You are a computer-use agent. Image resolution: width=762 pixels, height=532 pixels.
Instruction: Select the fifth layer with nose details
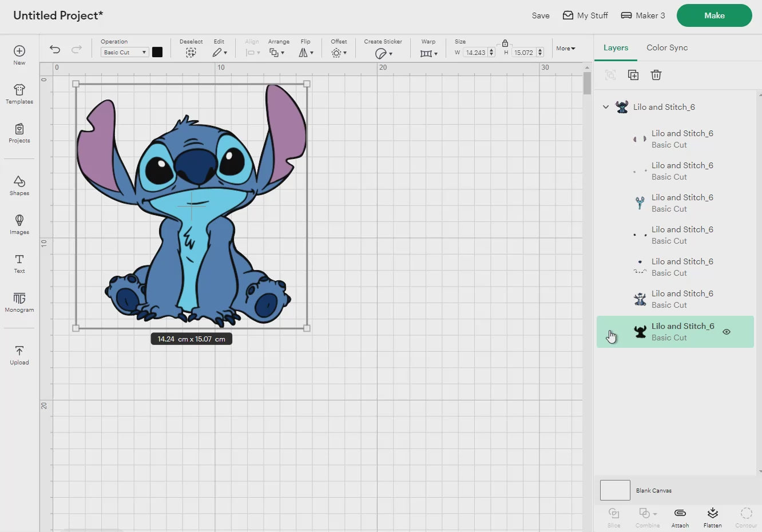pos(675,267)
